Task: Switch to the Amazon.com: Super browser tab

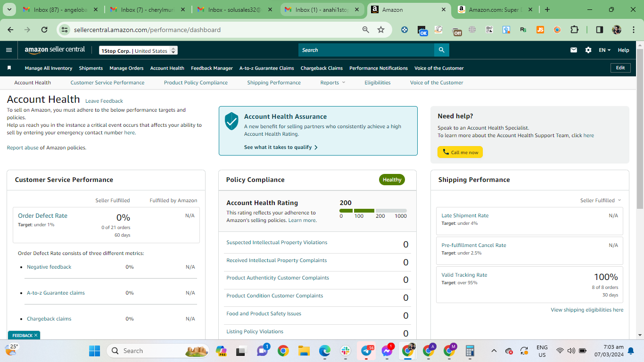Action: click(x=495, y=9)
